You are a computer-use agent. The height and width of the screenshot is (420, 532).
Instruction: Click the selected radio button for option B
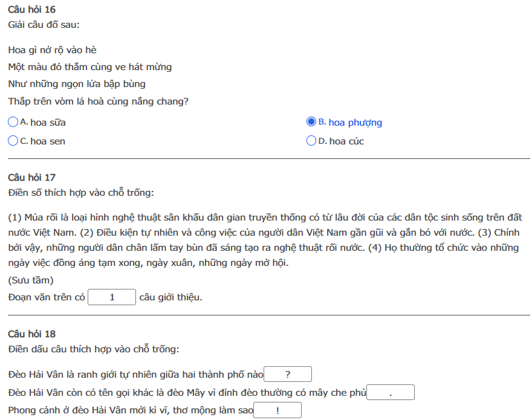tap(311, 122)
